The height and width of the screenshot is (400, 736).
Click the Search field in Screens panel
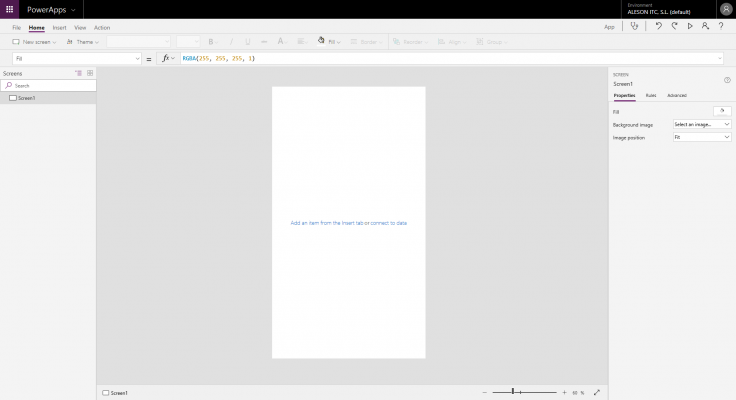point(50,86)
